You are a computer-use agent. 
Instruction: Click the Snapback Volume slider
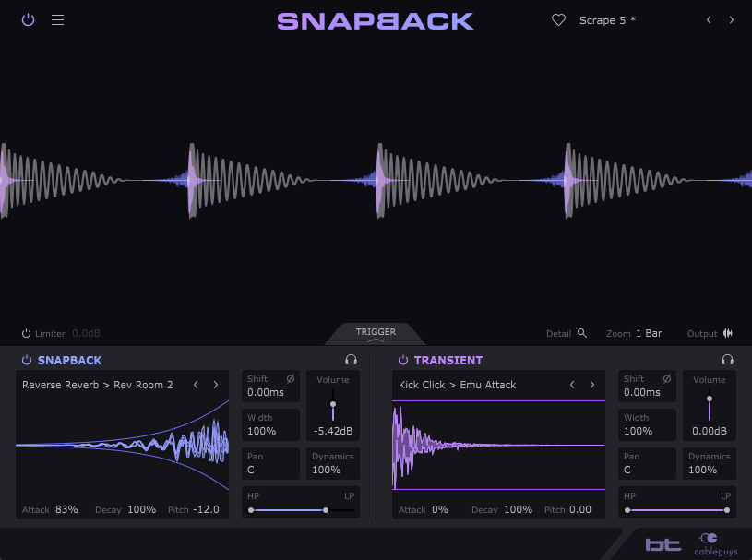point(333,404)
